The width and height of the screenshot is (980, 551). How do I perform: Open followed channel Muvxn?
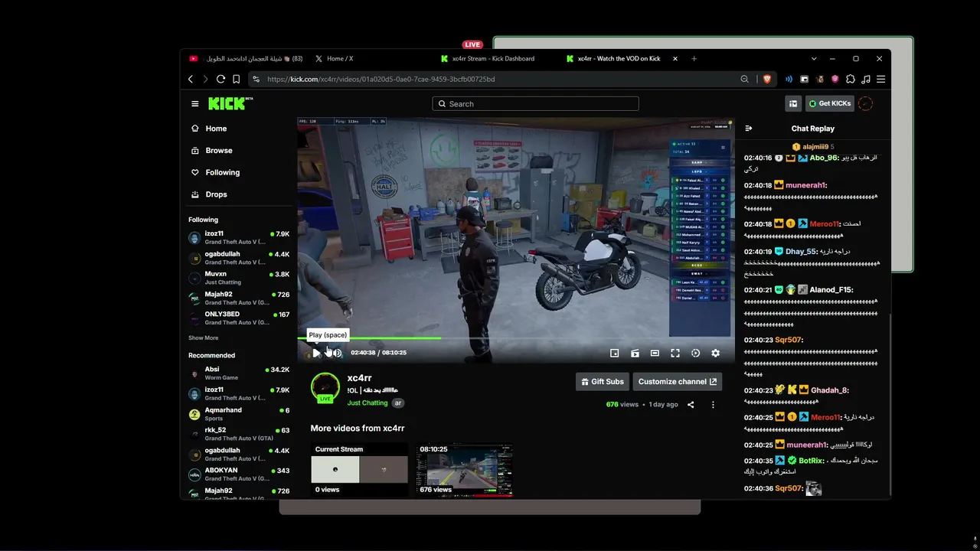pos(239,278)
